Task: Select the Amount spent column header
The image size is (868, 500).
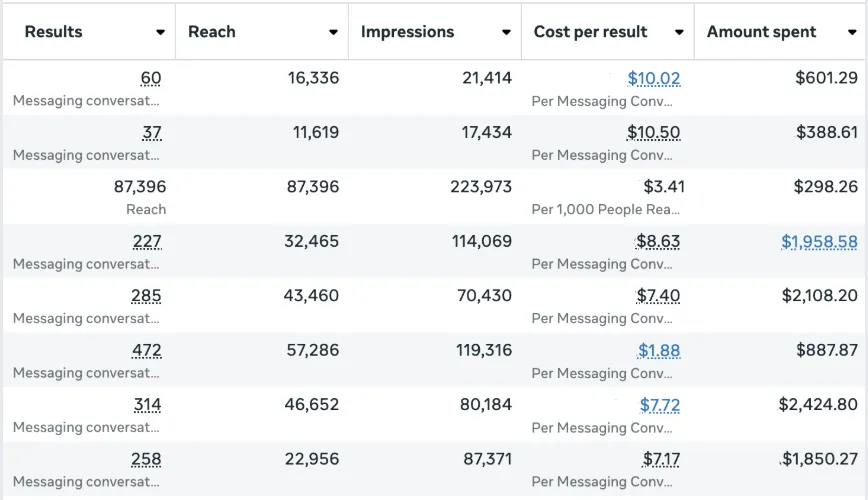Action: tap(761, 32)
